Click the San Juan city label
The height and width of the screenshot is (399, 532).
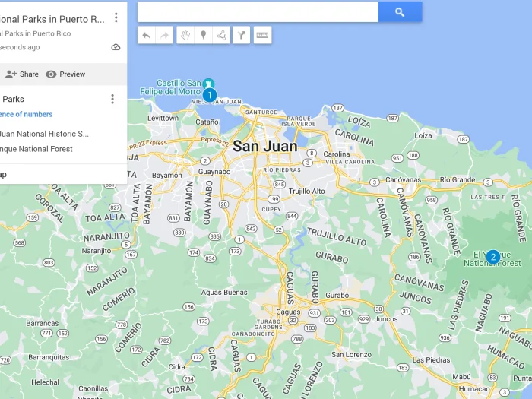(x=265, y=146)
